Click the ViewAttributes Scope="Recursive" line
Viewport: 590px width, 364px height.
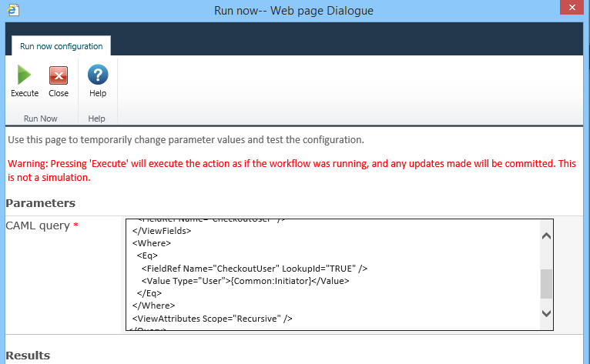(x=212, y=318)
